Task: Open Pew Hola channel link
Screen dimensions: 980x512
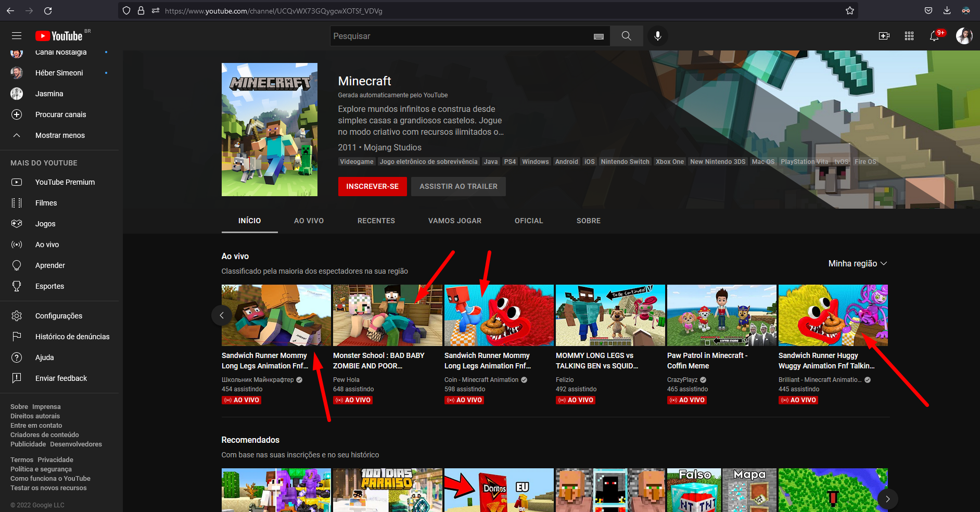Action: pos(346,380)
